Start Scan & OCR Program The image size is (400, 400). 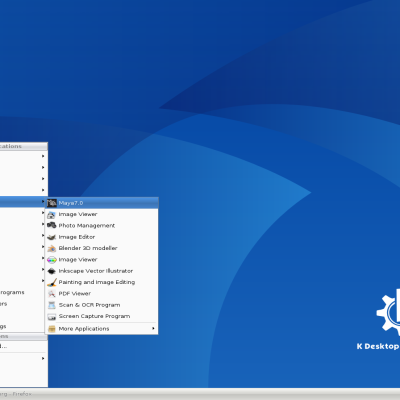click(x=102, y=305)
